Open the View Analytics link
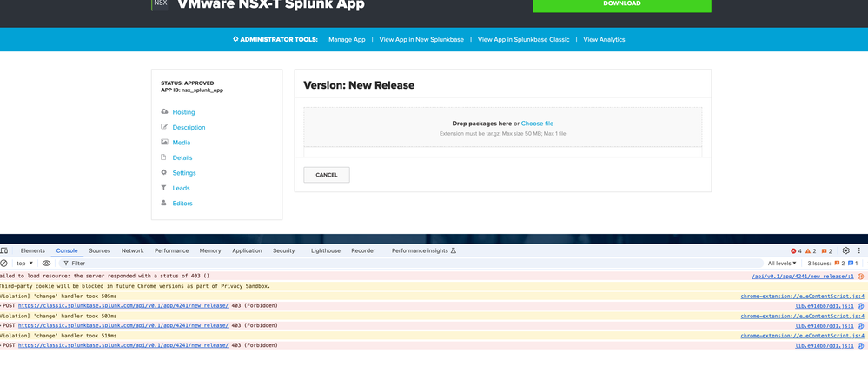The height and width of the screenshot is (374, 868). click(x=604, y=39)
